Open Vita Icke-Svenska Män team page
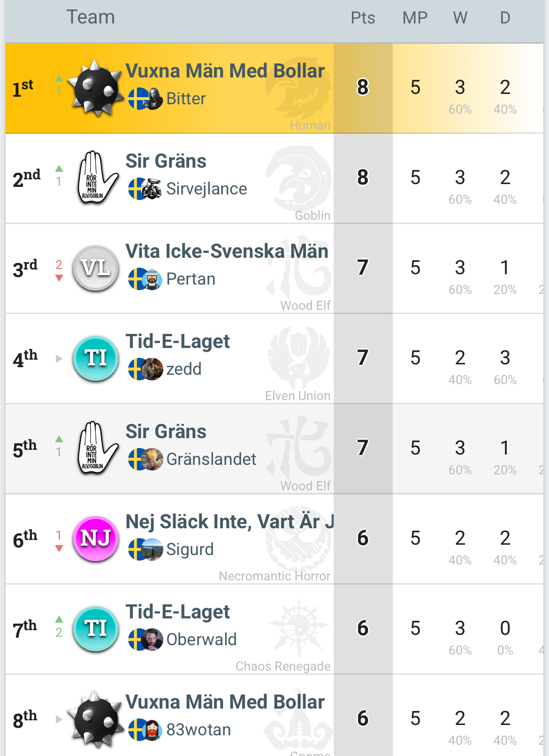Viewport: 549px width, 756px height. [227, 251]
